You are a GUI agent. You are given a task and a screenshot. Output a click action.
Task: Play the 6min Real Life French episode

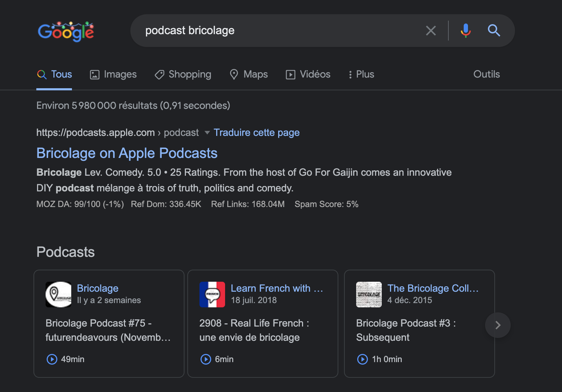[x=206, y=359]
